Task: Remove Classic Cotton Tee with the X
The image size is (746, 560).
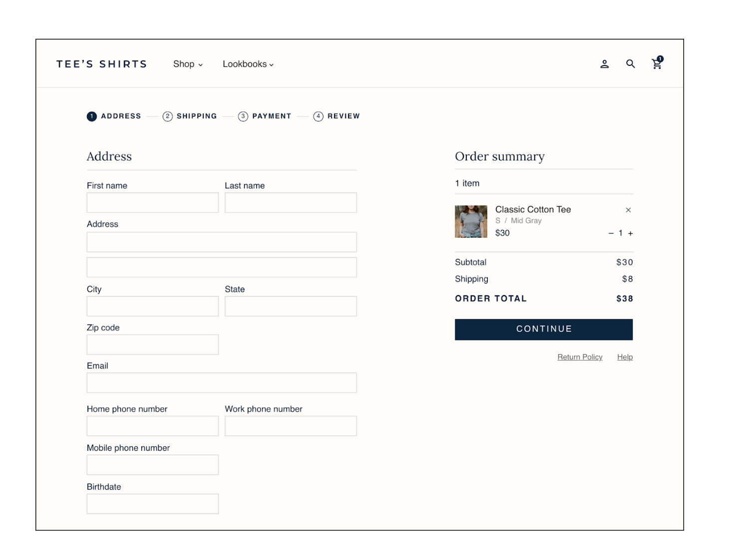Action: pyautogui.click(x=628, y=210)
